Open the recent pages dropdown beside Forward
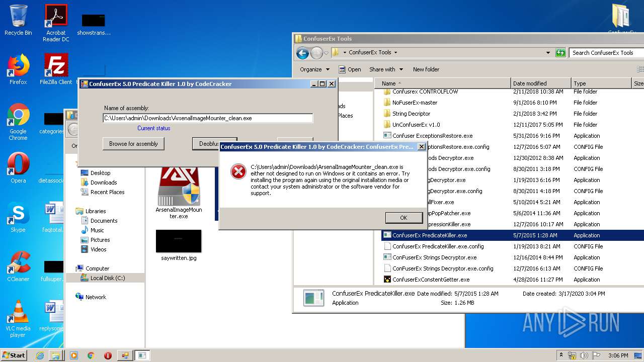The height and width of the screenshot is (362, 644). [x=326, y=53]
